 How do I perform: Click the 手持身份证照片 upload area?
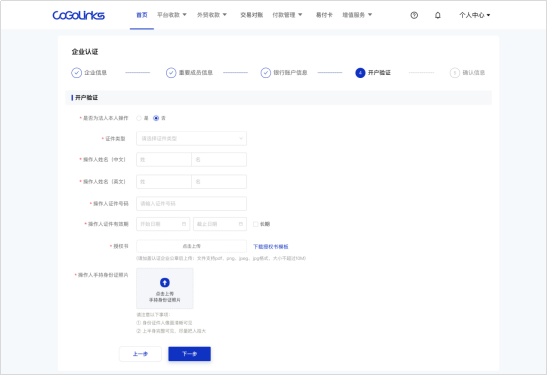(165, 288)
